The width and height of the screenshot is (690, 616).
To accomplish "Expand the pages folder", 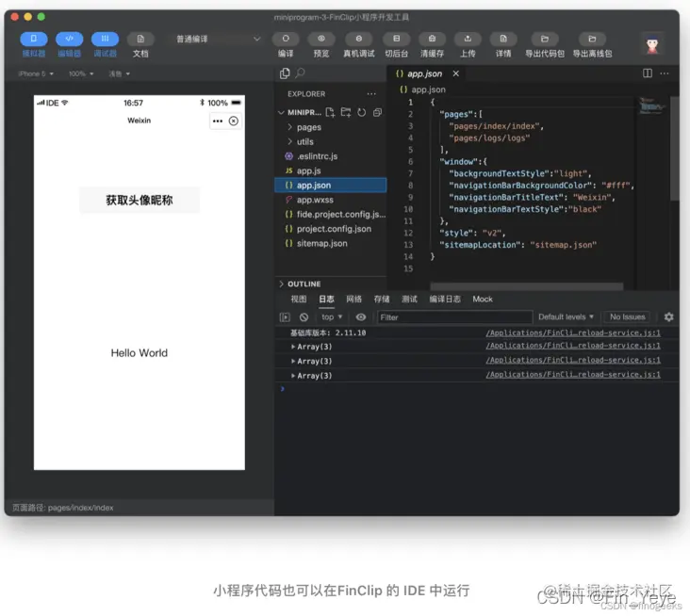I will 331,127.
